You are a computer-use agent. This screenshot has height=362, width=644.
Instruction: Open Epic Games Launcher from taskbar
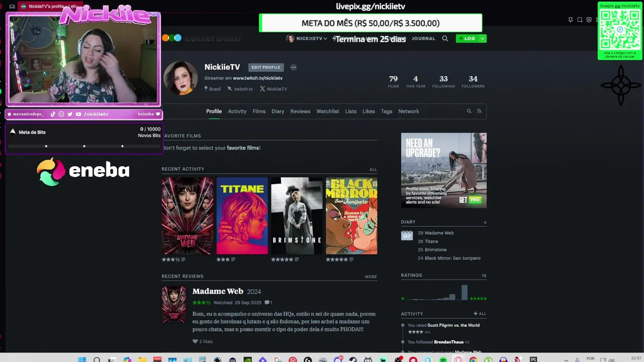click(x=534, y=359)
